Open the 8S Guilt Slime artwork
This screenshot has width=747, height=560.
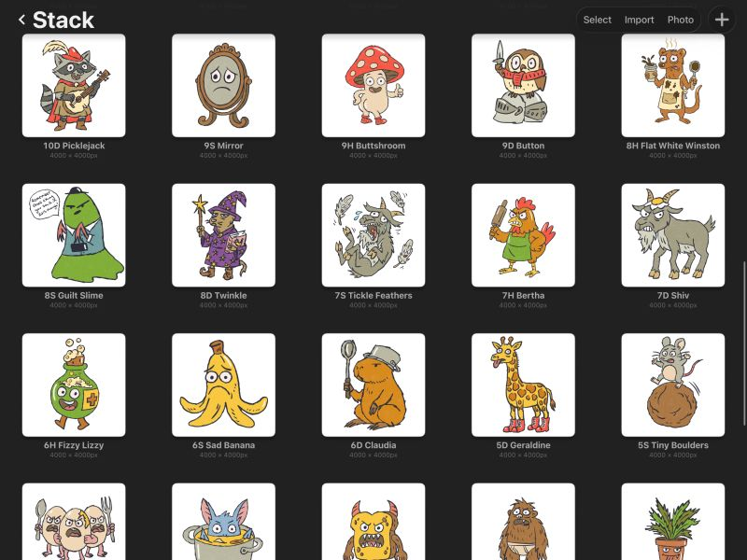pyautogui.click(x=74, y=235)
